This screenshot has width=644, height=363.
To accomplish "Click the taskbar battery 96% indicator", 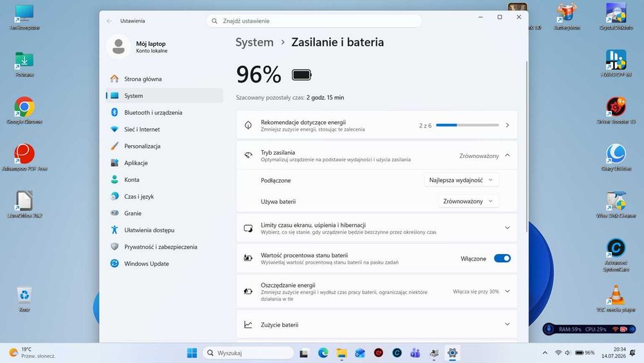I will click(x=585, y=353).
